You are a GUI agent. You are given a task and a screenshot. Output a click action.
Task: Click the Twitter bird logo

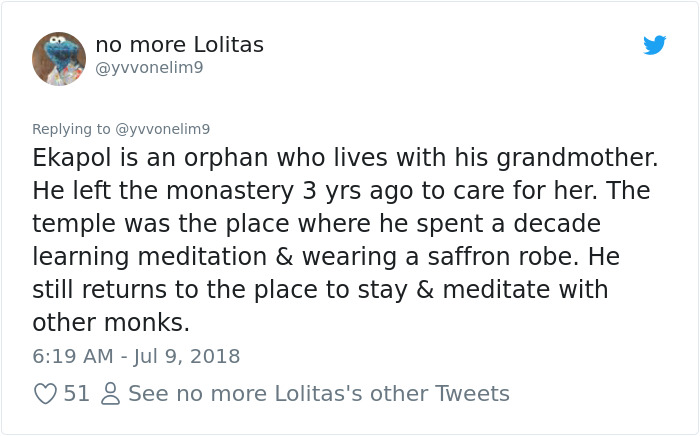point(654,45)
